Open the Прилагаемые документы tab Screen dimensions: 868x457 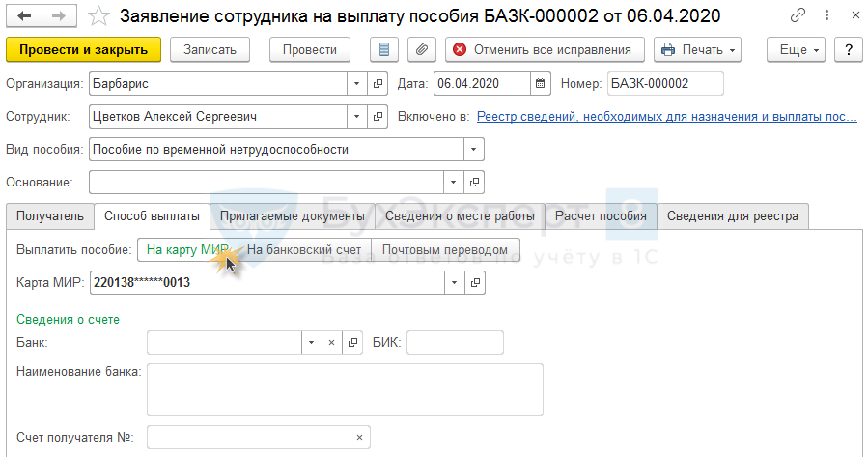tap(291, 216)
